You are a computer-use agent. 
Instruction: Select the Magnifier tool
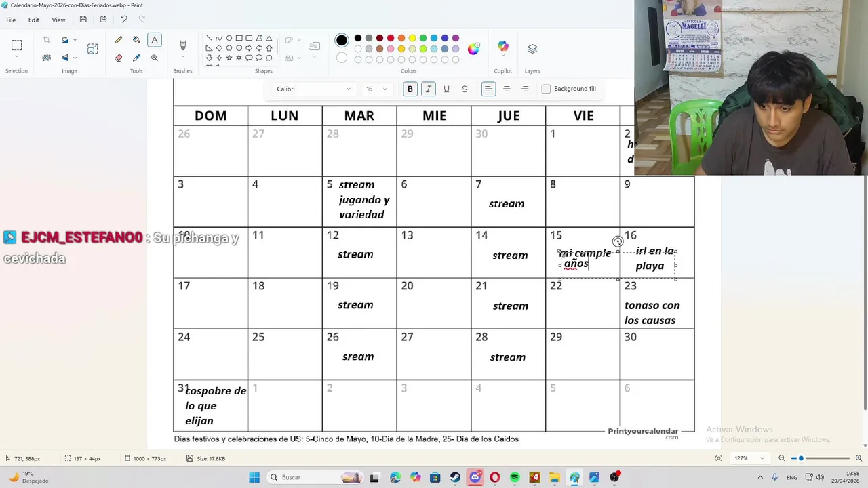click(x=155, y=58)
